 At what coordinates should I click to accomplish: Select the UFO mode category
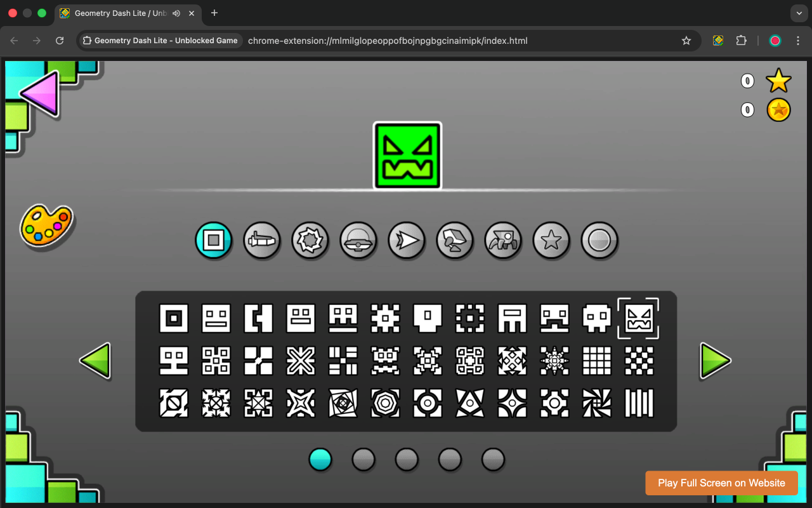tap(358, 241)
